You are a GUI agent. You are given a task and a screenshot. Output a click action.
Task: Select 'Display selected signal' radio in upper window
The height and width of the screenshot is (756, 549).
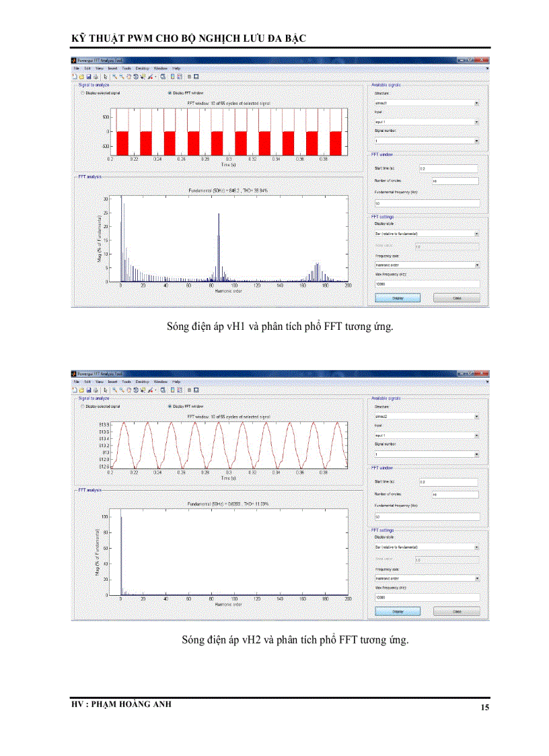[83, 93]
